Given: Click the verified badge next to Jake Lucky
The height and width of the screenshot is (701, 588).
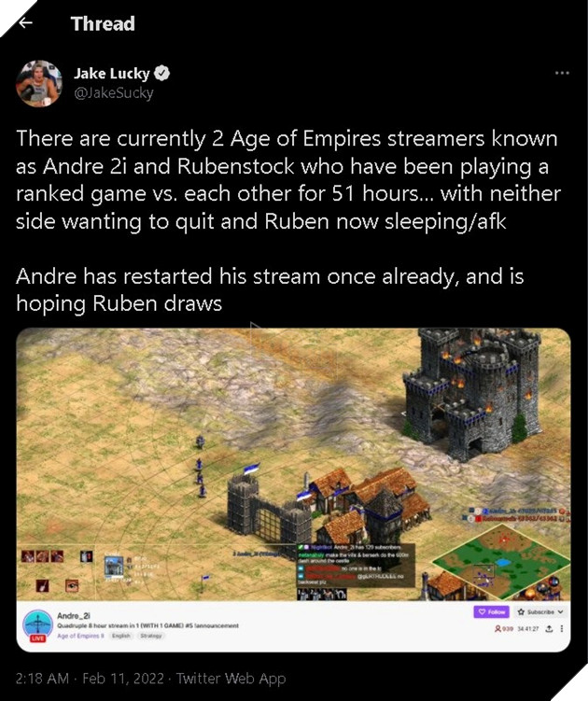Looking at the screenshot, I should point(161,73).
